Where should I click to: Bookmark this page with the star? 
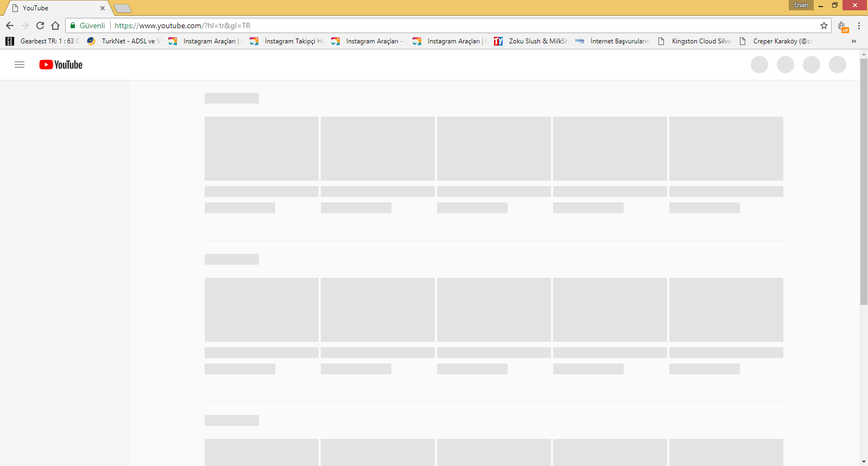(824, 25)
